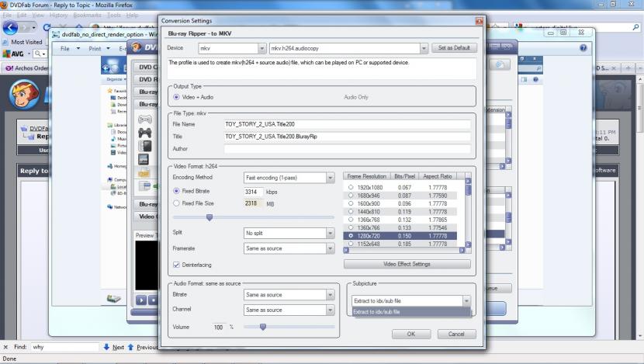Click the Video Effect Settings button
644x364 pixels.
click(407, 264)
